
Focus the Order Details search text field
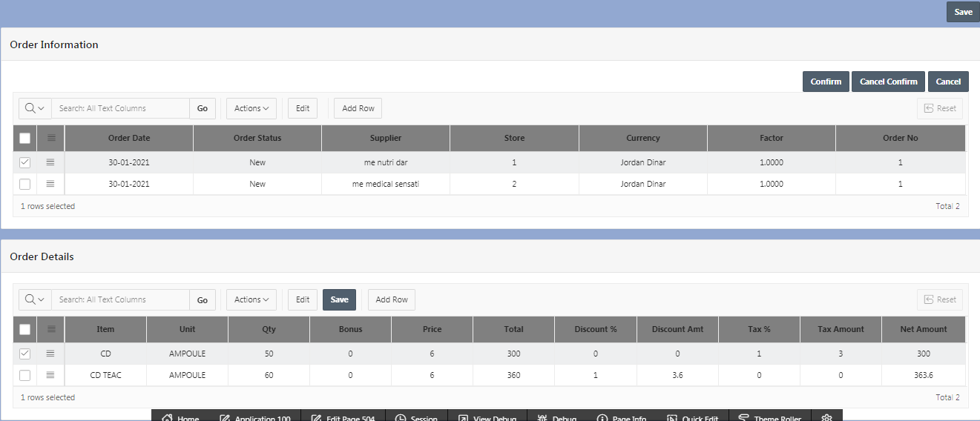[120, 299]
